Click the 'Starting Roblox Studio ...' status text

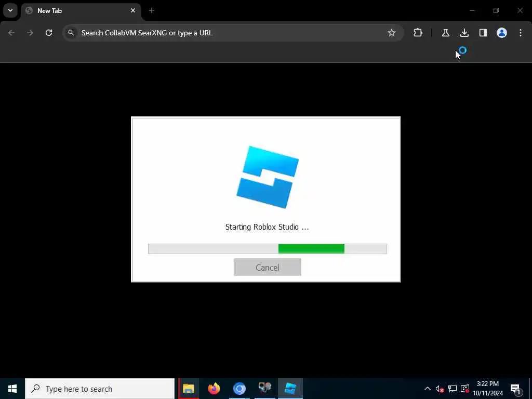click(267, 227)
